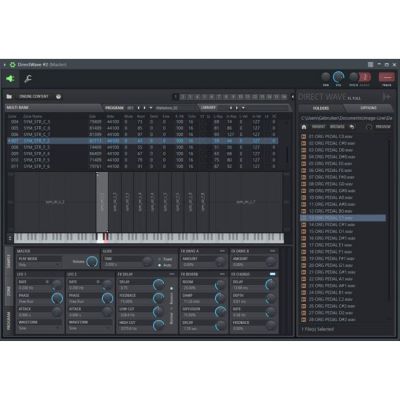Open the wrench settings icon

coord(28,79)
